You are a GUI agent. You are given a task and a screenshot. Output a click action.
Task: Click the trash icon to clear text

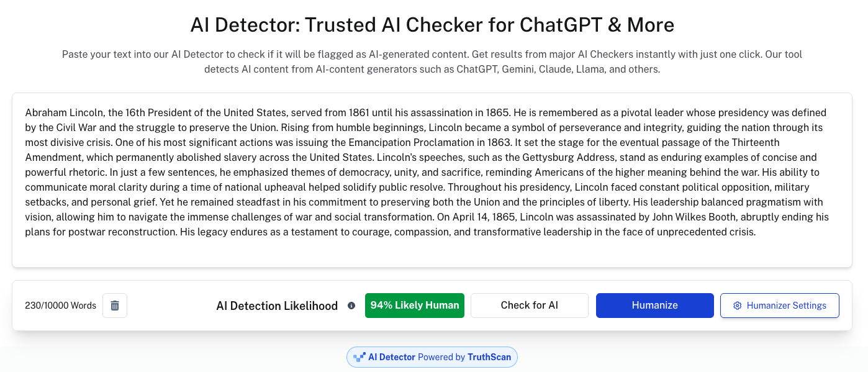pyautogui.click(x=115, y=306)
